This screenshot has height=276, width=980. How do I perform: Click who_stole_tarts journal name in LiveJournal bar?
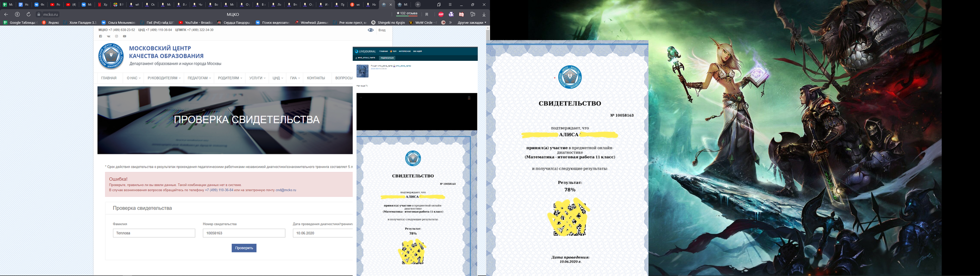367,57
